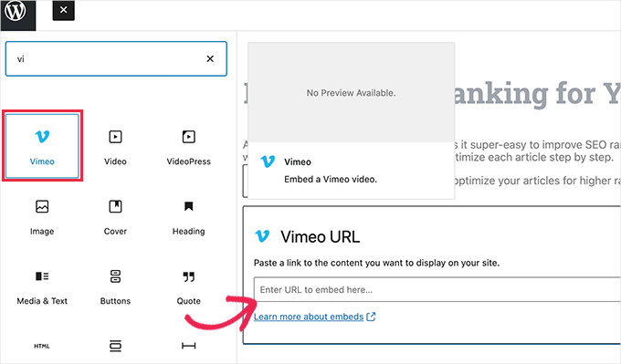Click external link icon beside embeds link
This screenshot has width=621, height=364.
coord(371,317)
